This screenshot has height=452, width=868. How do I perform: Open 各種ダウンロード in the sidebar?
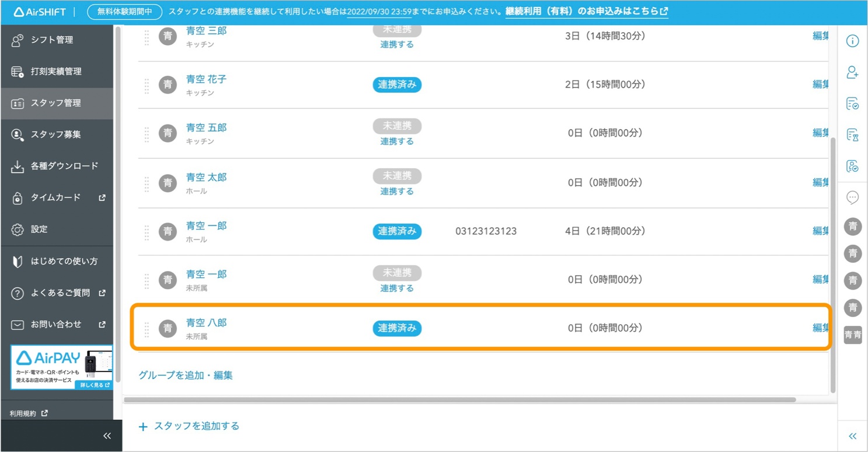pos(64,166)
